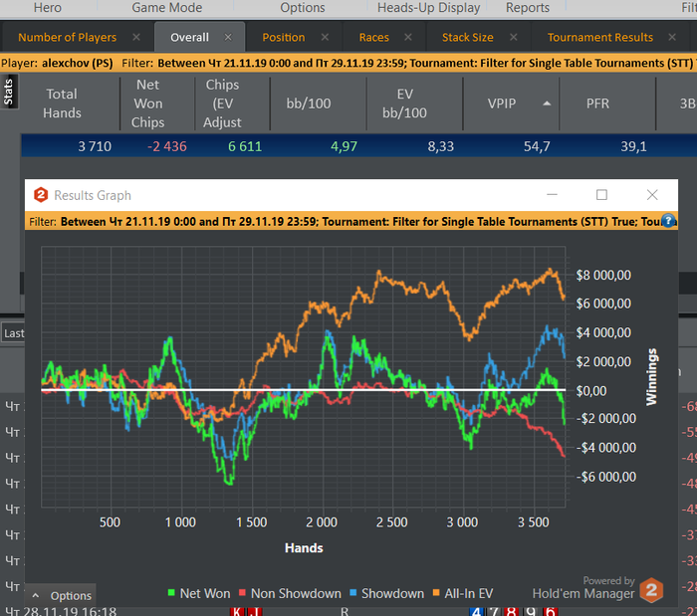Screen dimensions: 697x616
Task: Click the -2 436 net won chips value
Action: click(x=166, y=146)
